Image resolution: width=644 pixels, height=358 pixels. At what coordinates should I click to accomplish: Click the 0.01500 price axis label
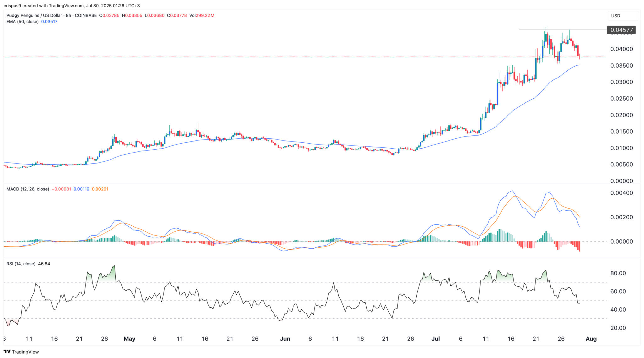click(621, 132)
